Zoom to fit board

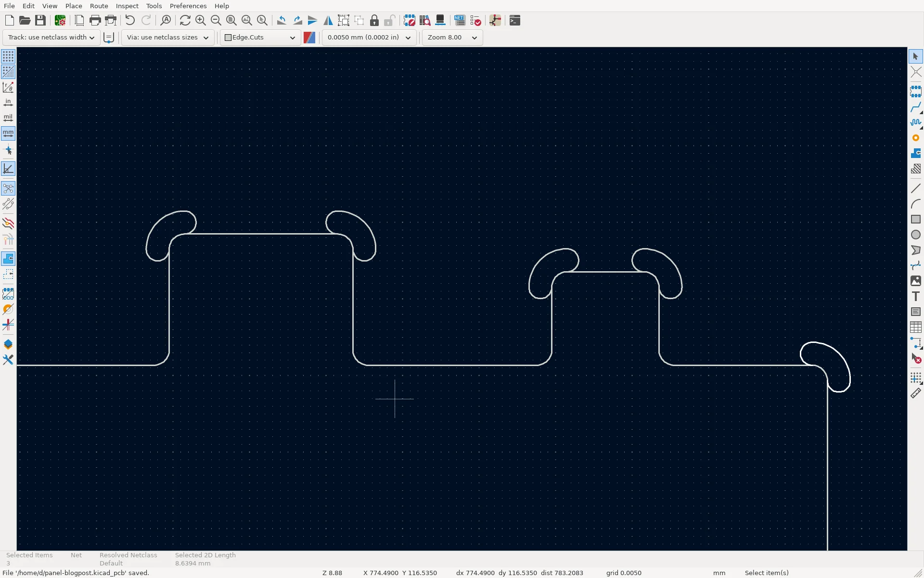231,20
